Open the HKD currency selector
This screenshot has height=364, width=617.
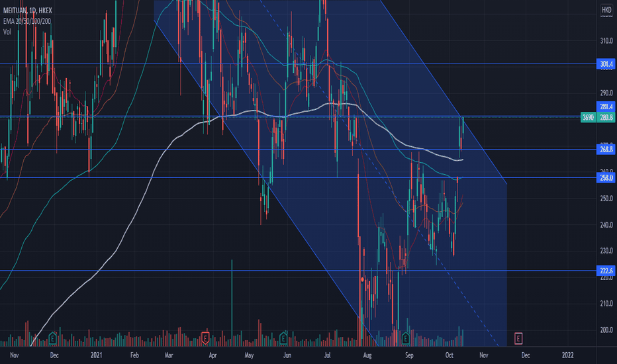(606, 10)
